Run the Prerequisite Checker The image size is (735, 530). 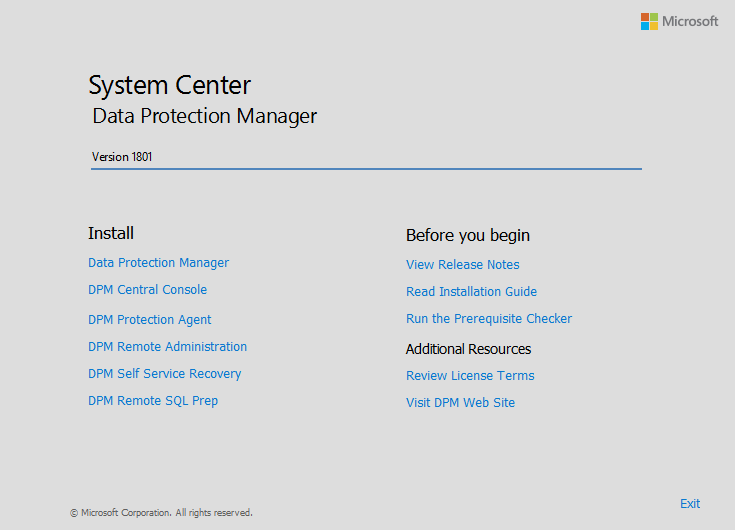(488, 319)
